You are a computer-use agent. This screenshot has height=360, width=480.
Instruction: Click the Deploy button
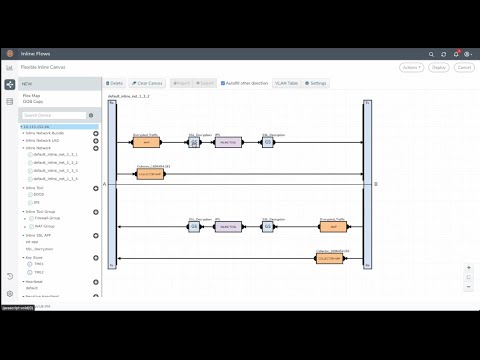tap(439, 67)
